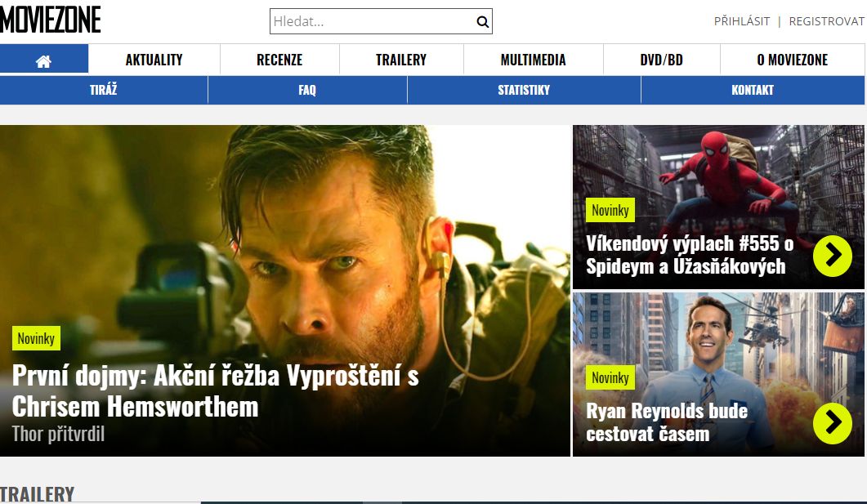Open the DVD/BD menu

tap(661, 60)
